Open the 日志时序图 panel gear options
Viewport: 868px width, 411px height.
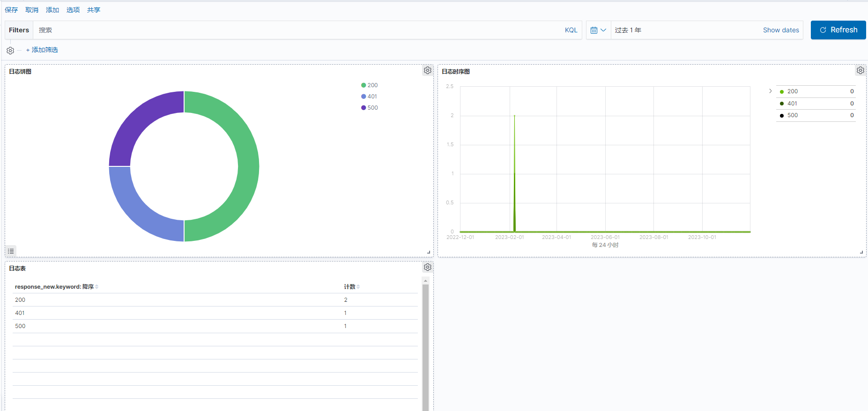click(861, 70)
